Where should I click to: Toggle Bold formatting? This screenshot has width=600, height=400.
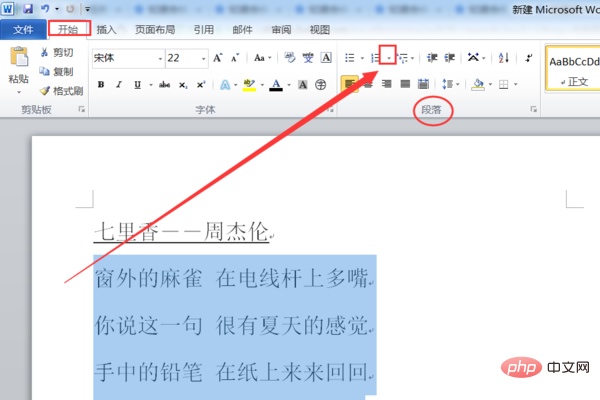pyautogui.click(x=101, y=84)
